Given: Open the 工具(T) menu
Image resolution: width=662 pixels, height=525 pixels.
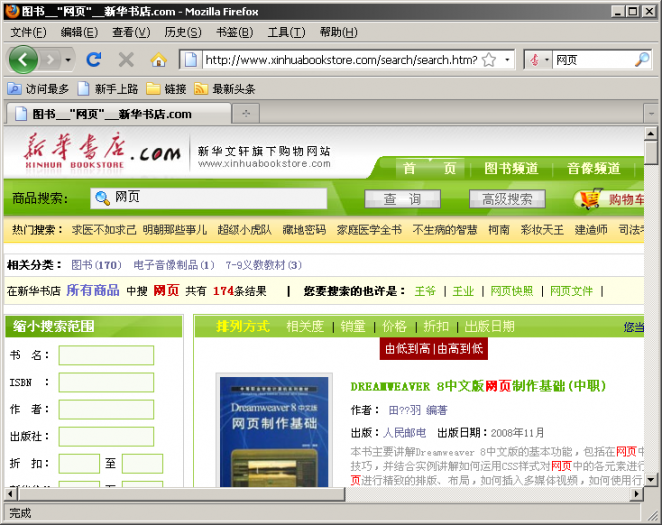Looking at the screenshot, I should [x=286, y=32].
